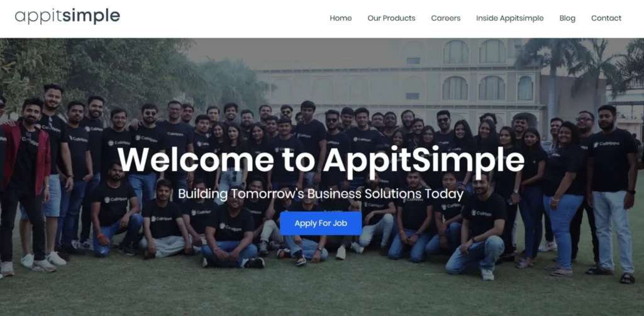The height and width of the screenshot is (316, 644).
Task: Click the appitsimple logo in the header
Action: (x=67, y=16)
